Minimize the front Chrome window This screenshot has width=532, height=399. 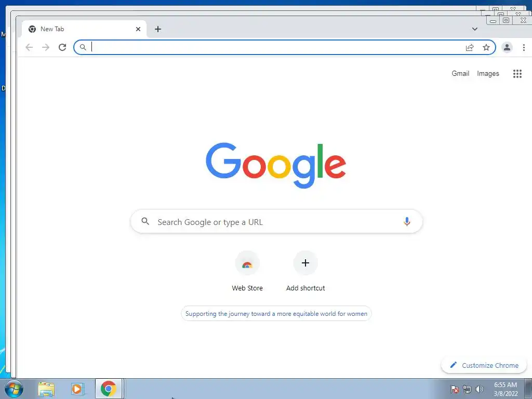click(493, 20)
